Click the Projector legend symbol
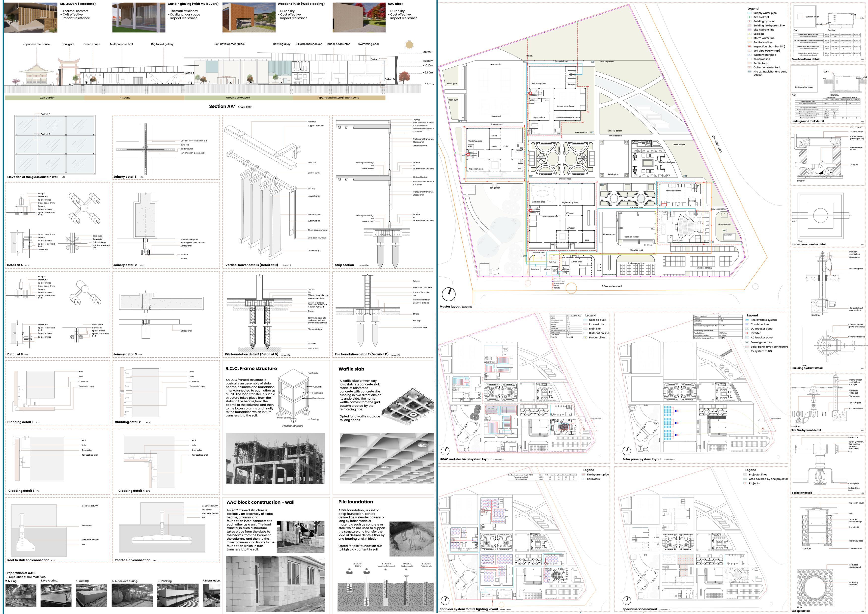 (746, 483)
